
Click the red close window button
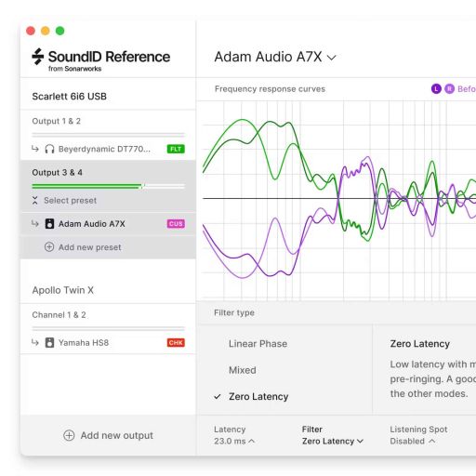[31, 31]
